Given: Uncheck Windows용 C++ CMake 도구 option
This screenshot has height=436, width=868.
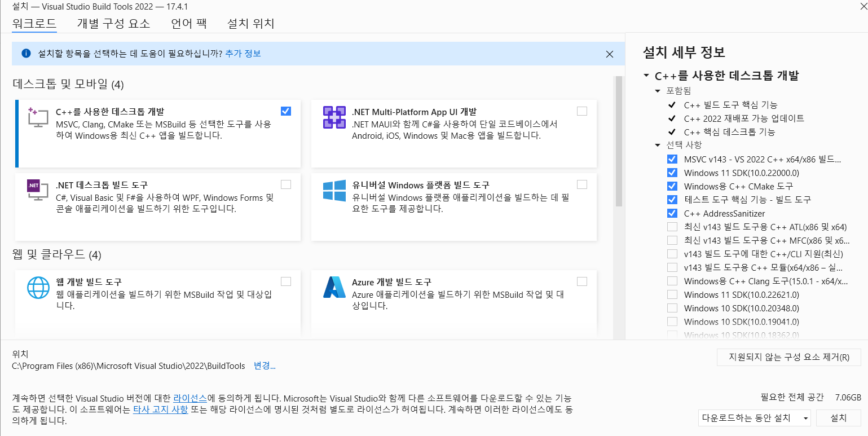Looking at the screenshot, I should pyautogui.click(x=672, y=186).
